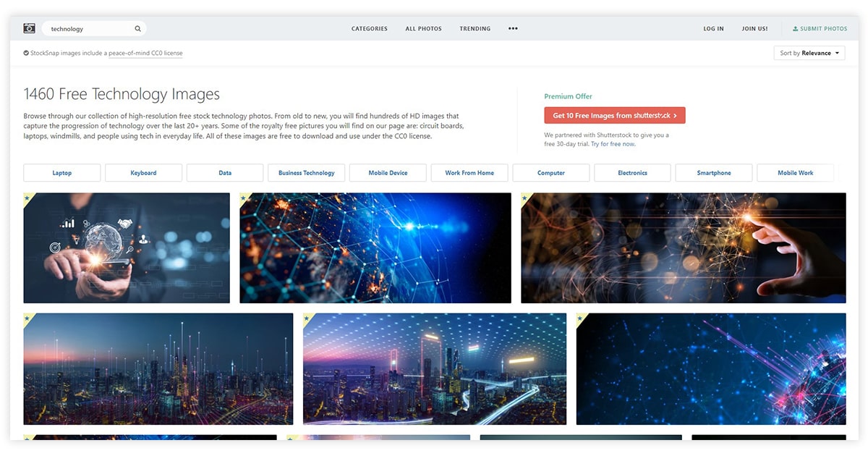Open the three-dot more menu
The height and width of the screenshot is (456, 868).
pos(513,29)
